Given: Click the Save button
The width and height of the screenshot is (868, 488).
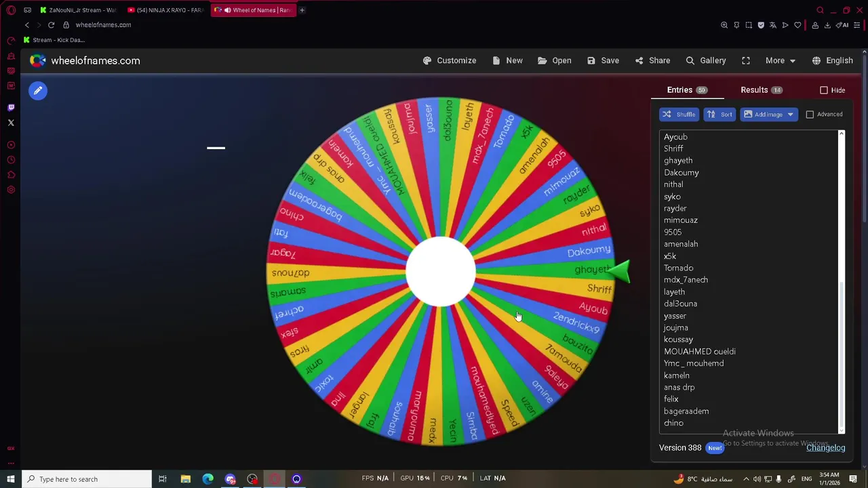Looking at the screenshot, I should pyautogui.click(x=603, y=60).
